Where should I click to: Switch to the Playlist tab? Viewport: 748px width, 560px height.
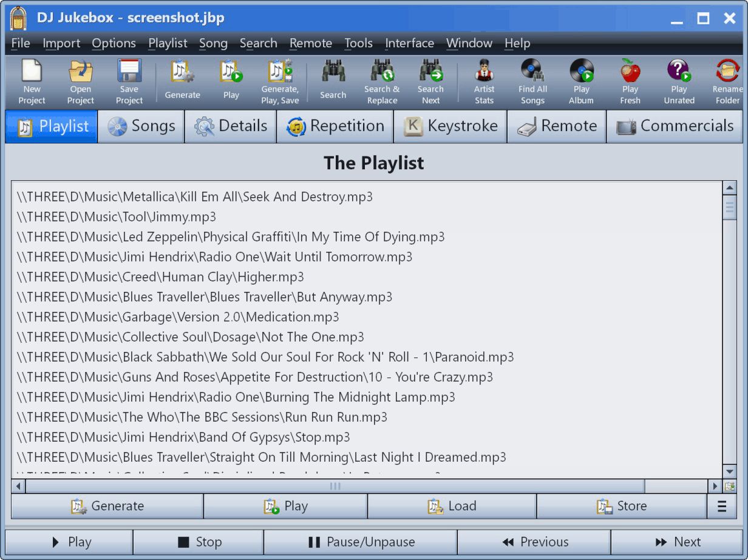click(52, 126)
